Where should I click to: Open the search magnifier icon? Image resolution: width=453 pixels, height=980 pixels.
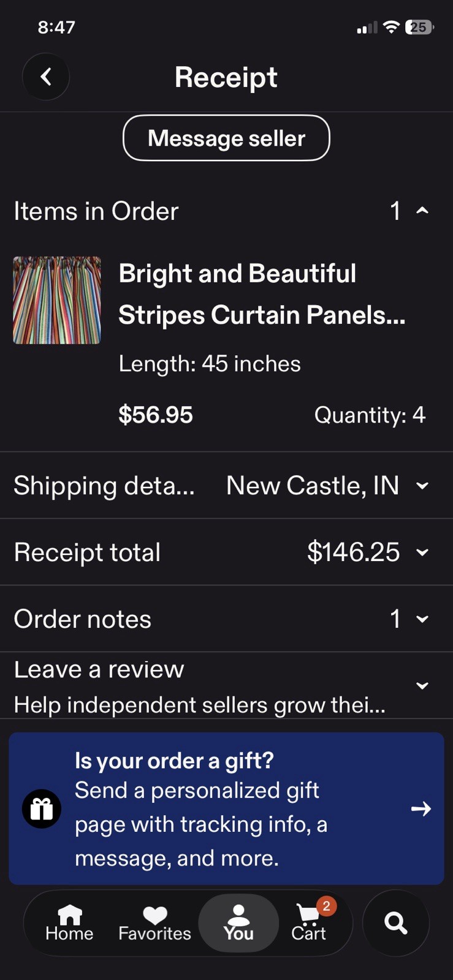click(396, 922)
